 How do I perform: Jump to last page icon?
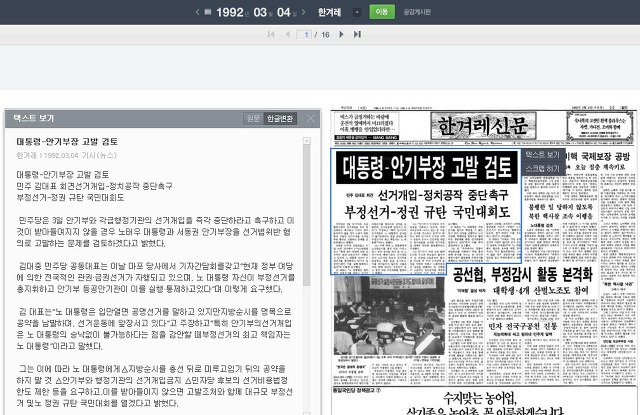click(357, 34)
